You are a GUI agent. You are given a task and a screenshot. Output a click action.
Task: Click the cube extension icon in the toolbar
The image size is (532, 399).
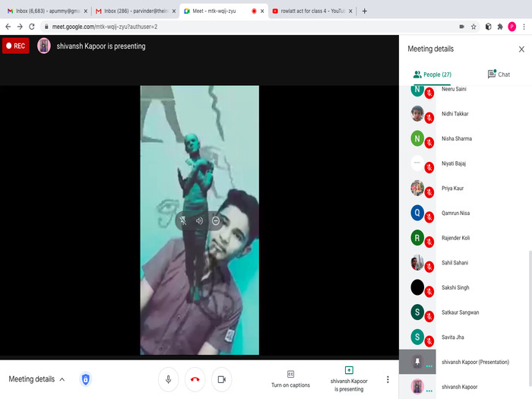(488, 27)
